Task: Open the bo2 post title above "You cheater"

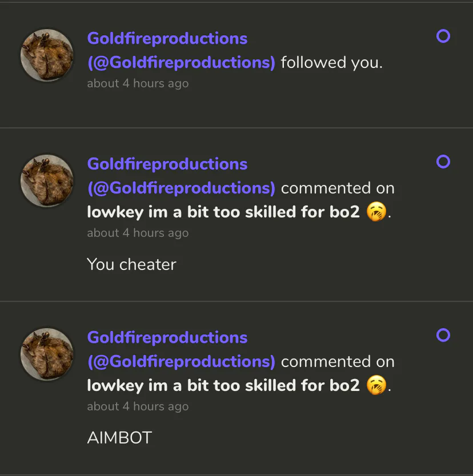Action: pyautogui.click(x=223, y=212)
